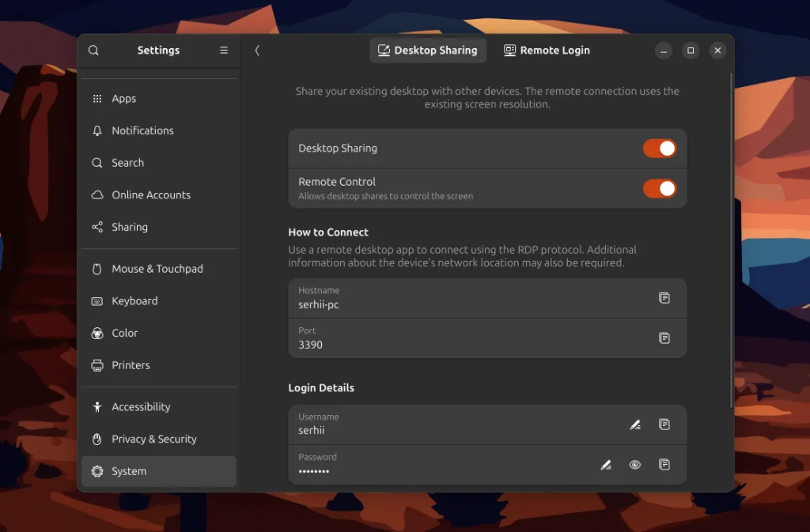
Task: Disable Desktop Sharing
Action: coord(660,148)
